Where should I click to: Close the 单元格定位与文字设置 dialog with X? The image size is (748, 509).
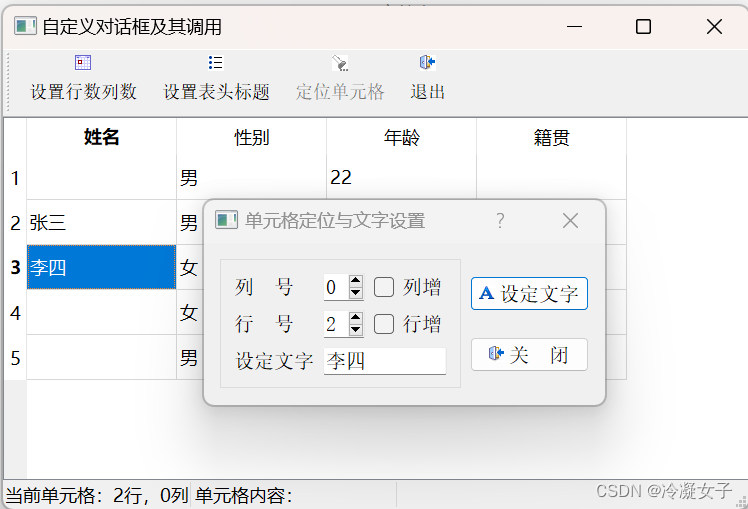[x=570, y=221]
